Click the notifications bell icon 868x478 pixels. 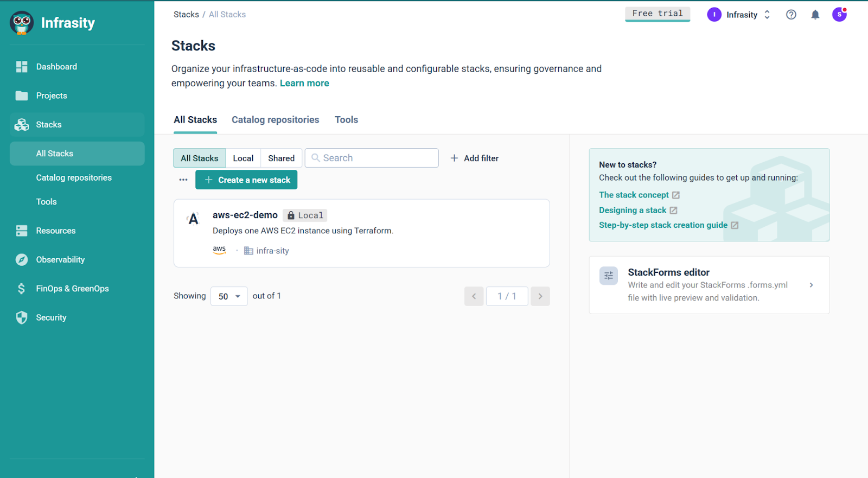coord(815,15)
